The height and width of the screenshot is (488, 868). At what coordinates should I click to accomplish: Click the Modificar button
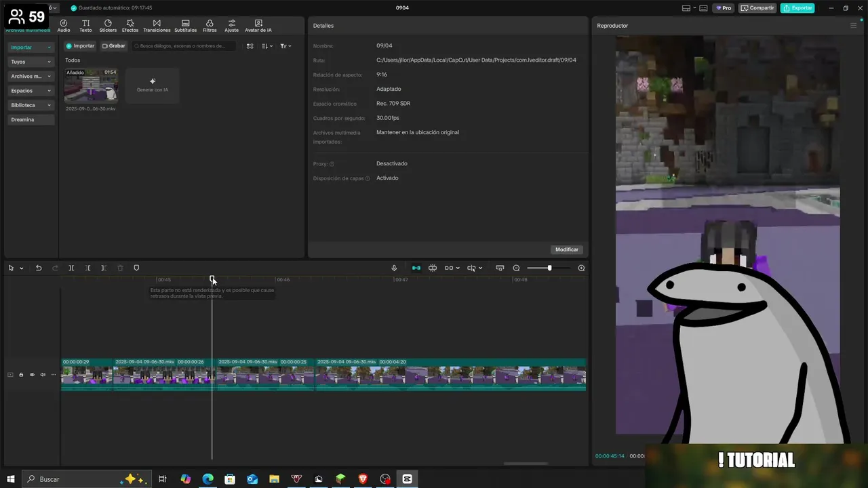[567, 249]
